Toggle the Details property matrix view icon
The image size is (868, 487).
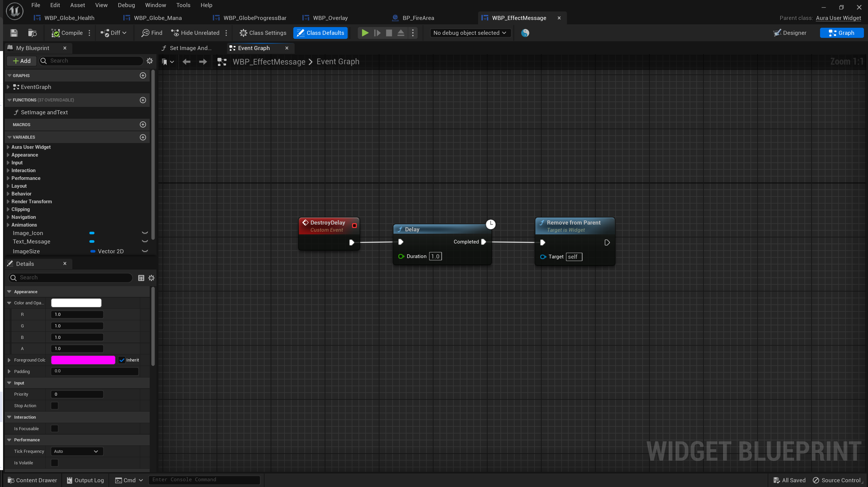[141, 278]
